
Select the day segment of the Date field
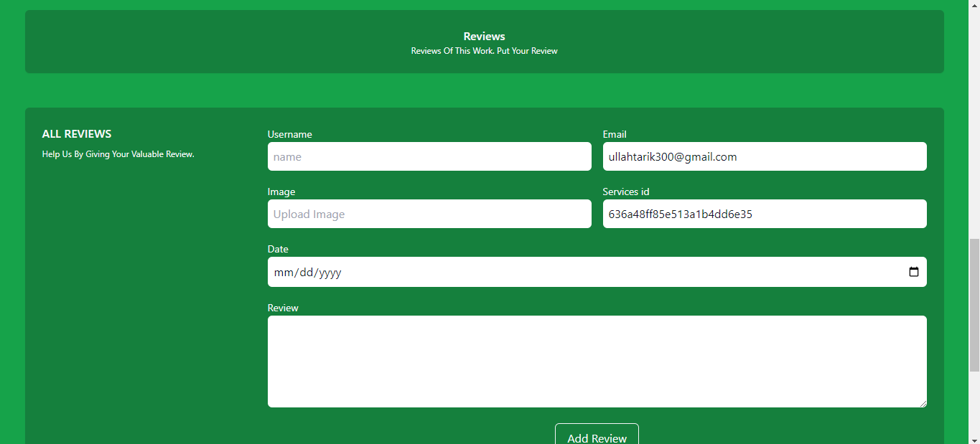(307, 273)
